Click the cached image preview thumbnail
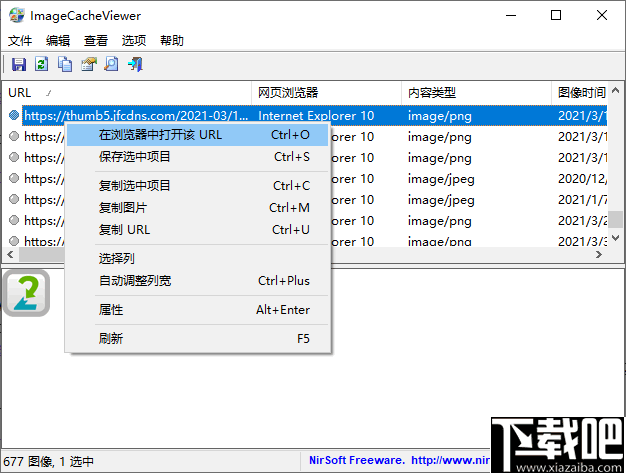Image resolution: width=626 pixels, height=473 pixels. (x=26, y=293)
